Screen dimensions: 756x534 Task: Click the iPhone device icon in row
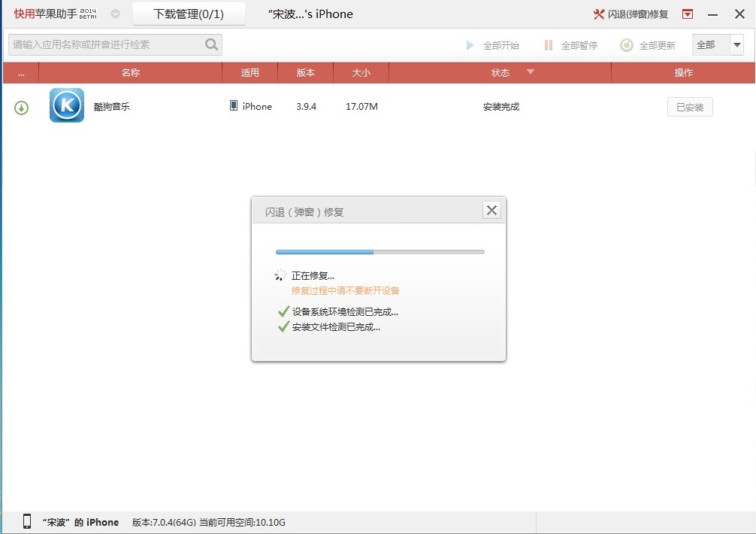(234, 105)
